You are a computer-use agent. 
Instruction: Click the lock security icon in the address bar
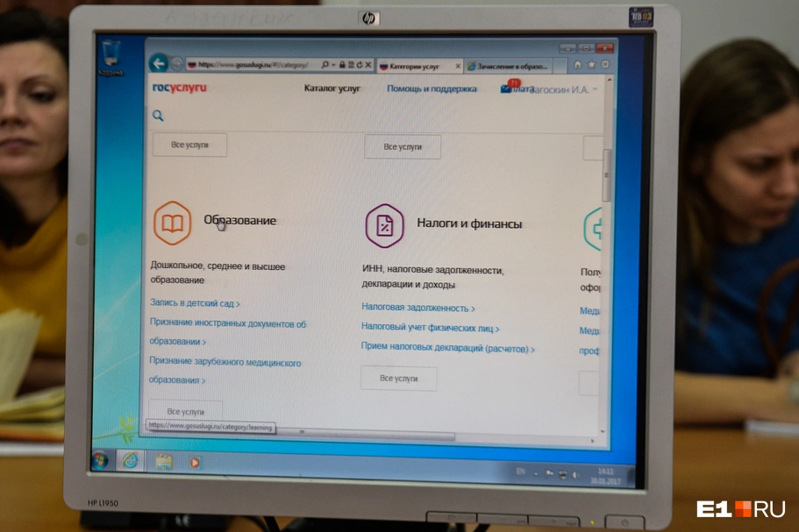click(342, 65)
